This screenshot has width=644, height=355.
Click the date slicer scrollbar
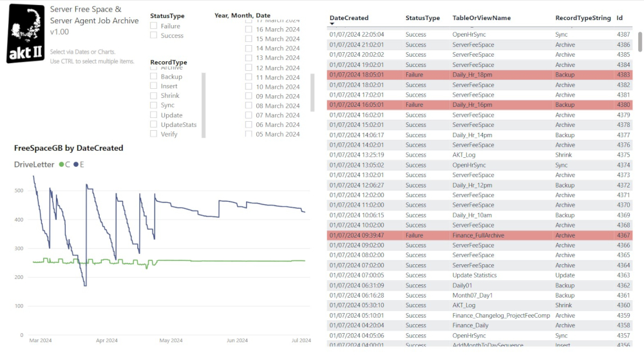(x=313, y=90)
